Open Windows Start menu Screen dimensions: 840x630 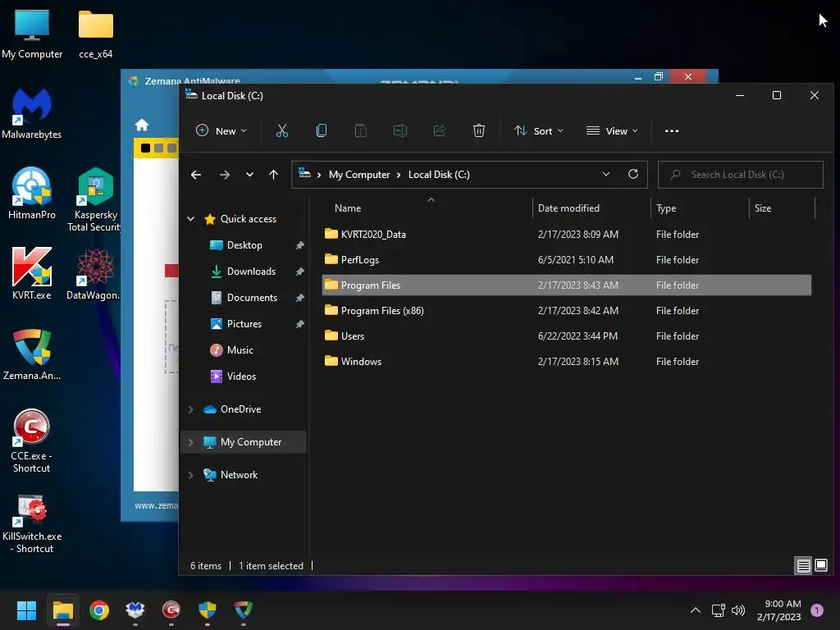point(26,610)
